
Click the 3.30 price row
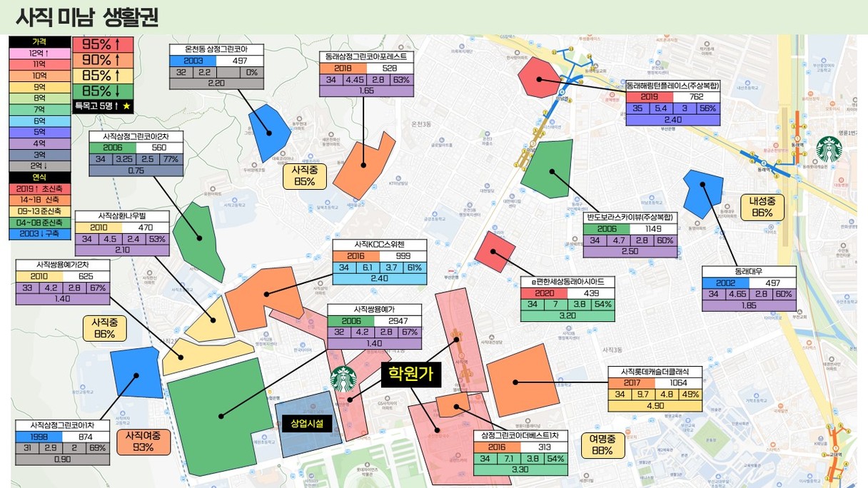520,470
